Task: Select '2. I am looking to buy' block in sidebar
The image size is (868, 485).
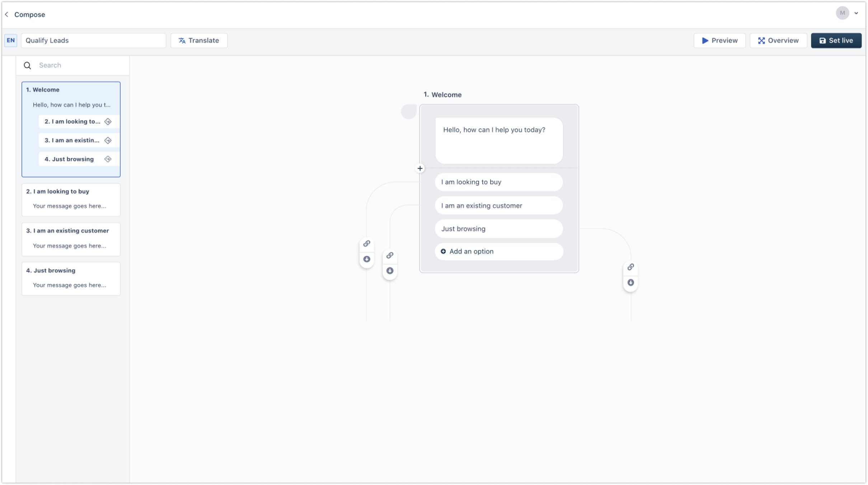Action: click(71, 199)
